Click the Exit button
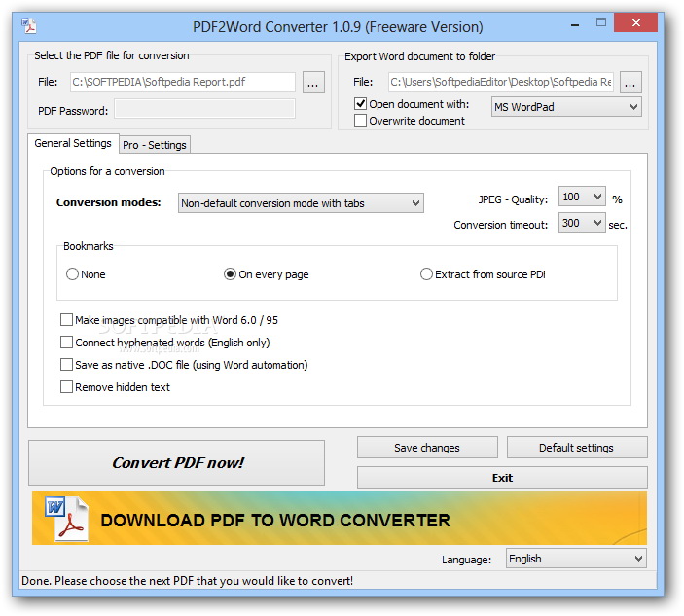 (x=502, y=478)
